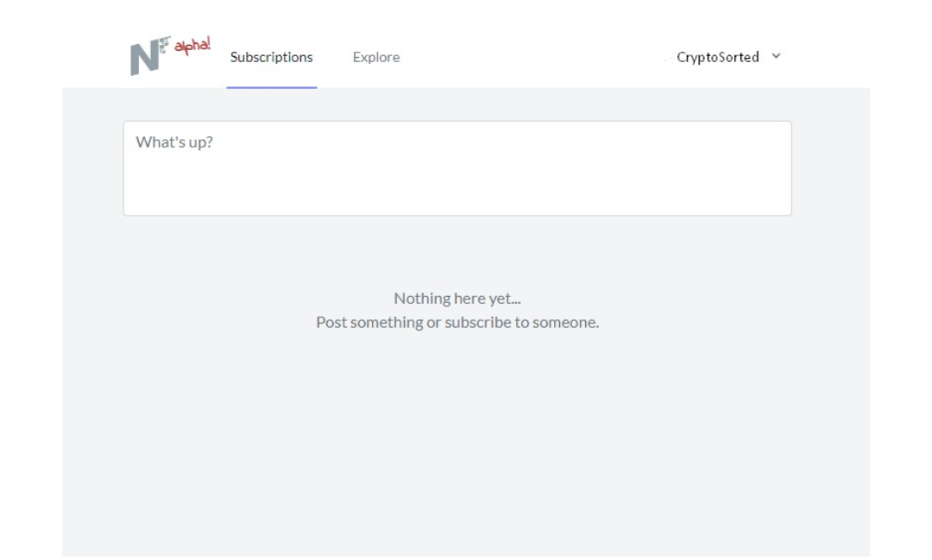Expand the CryptoSorted account menu arrow
This screenshot has width=932, height=560.
click(776, 56)
